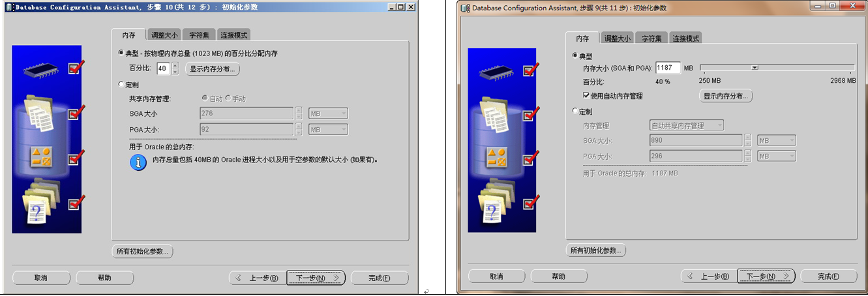Click 取消 button in left window
Image resolution: width=868 pixels, height=296 pixels.
tap(40, 278)
